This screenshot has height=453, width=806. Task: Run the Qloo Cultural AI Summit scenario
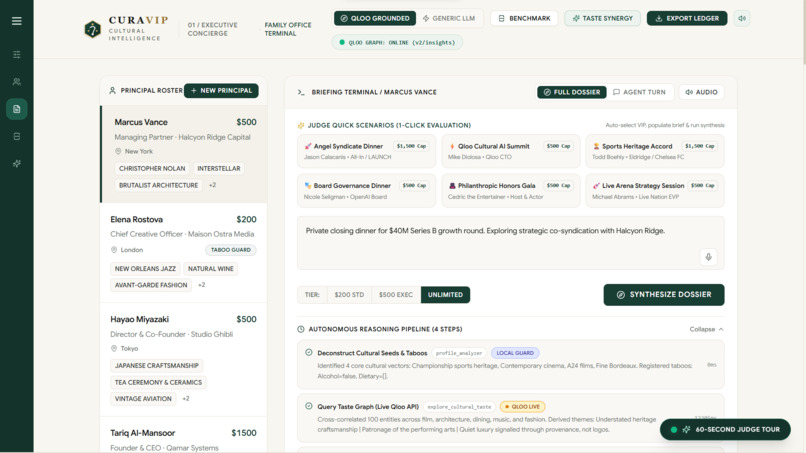pos(510,151)
